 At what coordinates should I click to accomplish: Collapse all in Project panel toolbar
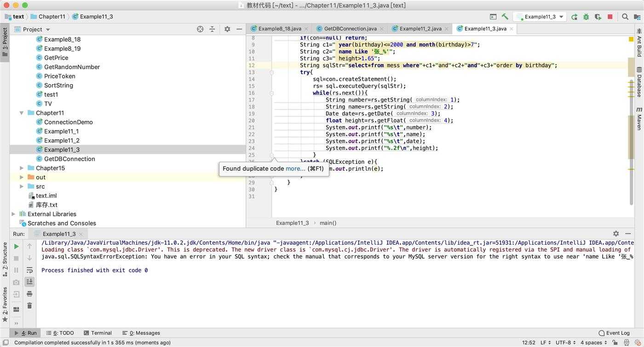coord(212,29)
